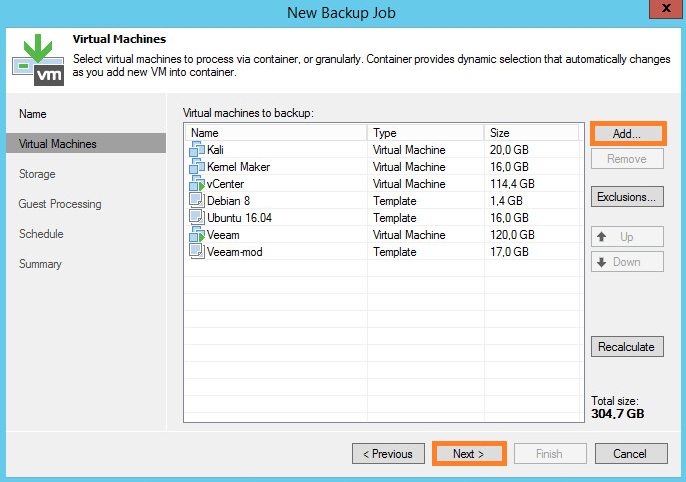Close the New Backup Job dialog
Screen dimensions: 686x482
(665, 8)
